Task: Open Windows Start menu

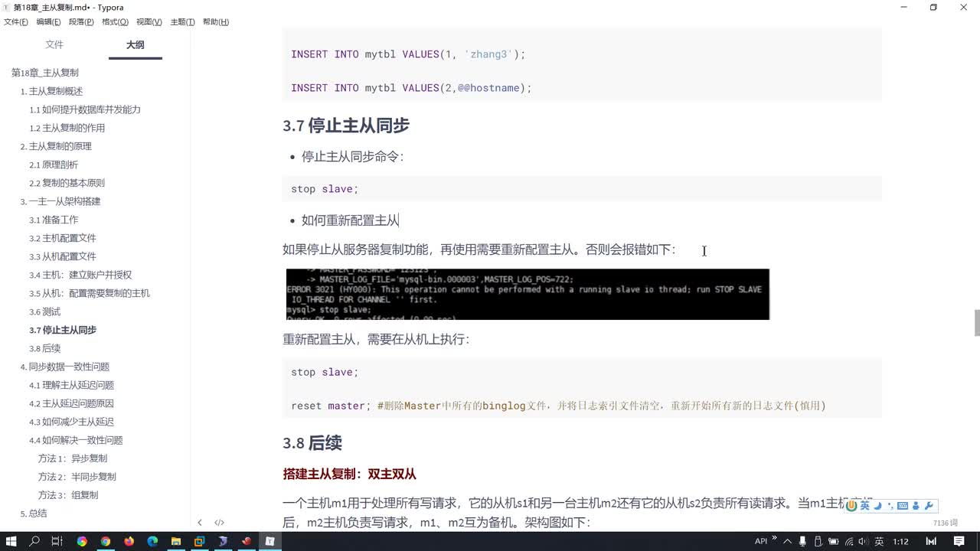Action: (12, 541)
